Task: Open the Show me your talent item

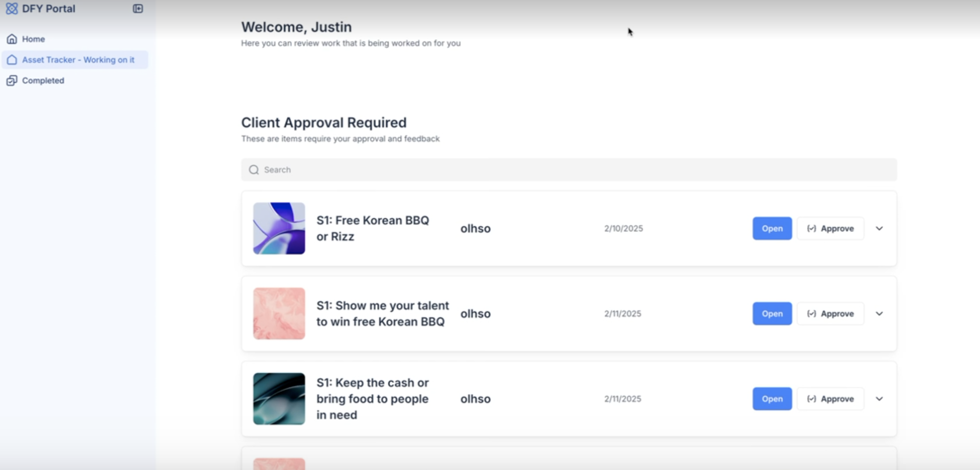Action: (x=772, y=313)
